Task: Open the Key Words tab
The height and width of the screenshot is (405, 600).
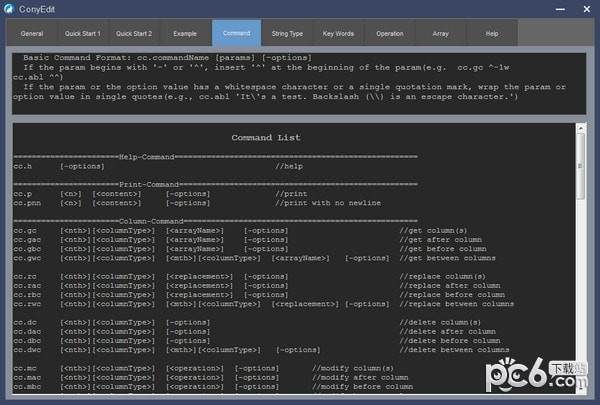Action: coord(338,33)
